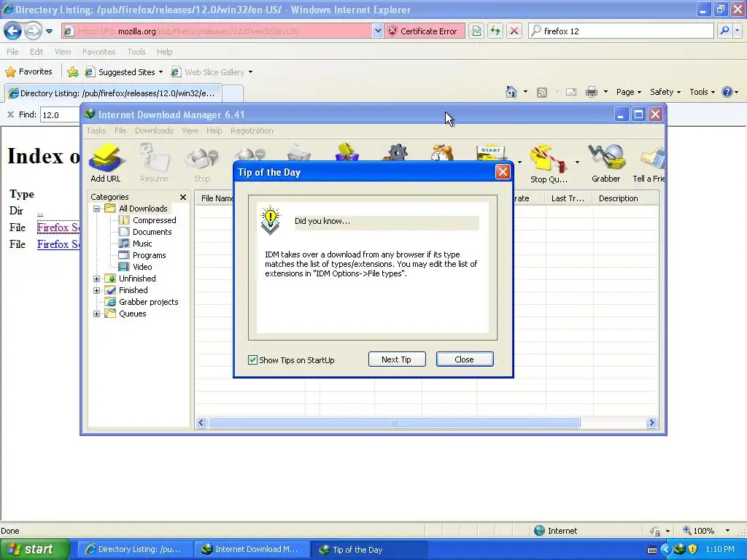
Task: Click the Close button in Tip dialog
Action: tap(465, 359)
